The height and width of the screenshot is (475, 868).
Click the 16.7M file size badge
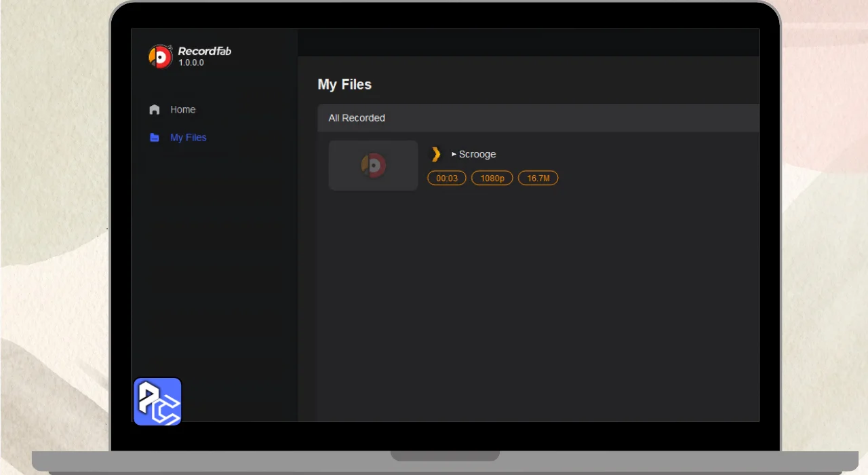(x=538, y=178)
